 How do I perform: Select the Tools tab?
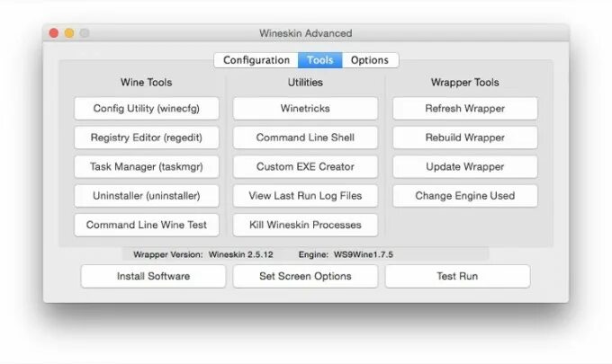pyautogui.click(x=319, y=60)
